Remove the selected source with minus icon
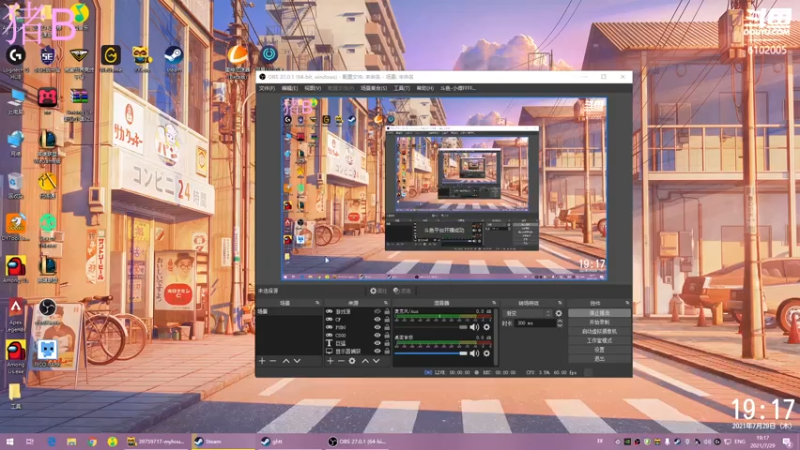Viewport: 800px width, 450px height. pos(341,361)
